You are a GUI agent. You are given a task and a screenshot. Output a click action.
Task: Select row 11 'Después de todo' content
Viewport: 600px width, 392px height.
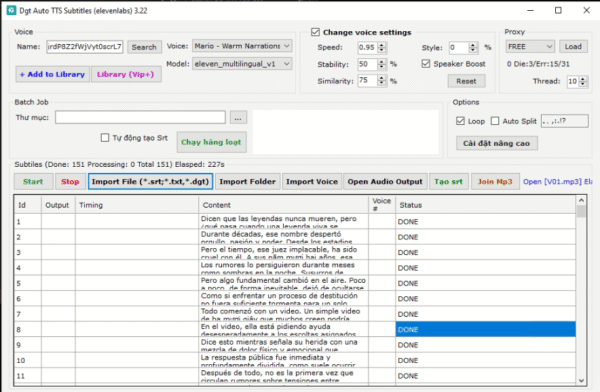click(x=284, y=376)
